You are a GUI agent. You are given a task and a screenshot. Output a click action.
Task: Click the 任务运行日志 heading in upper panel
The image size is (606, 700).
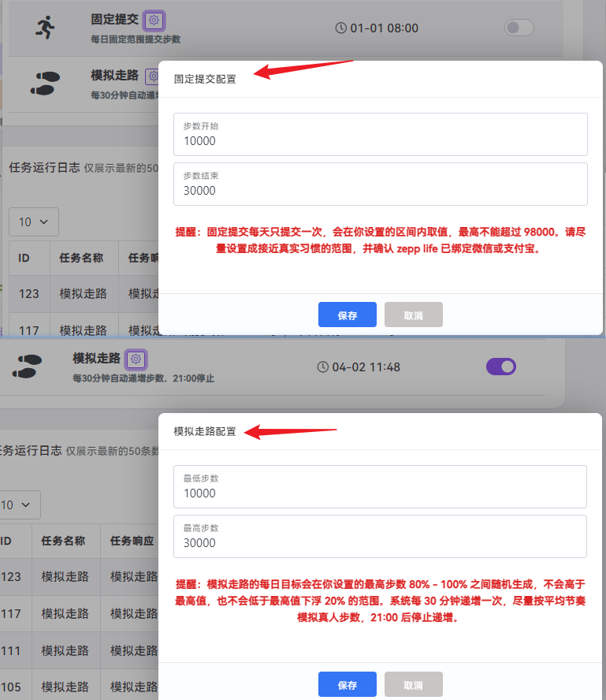[x=44, y=167]
